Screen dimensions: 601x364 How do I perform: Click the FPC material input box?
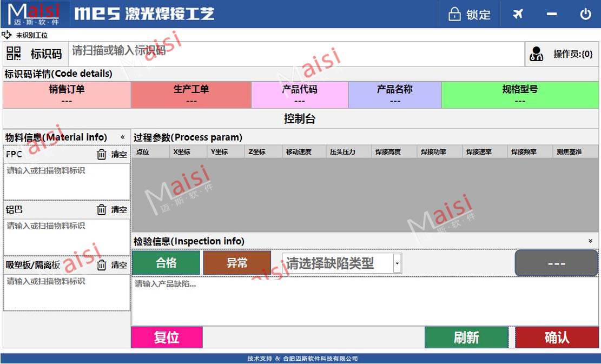tap(67, 181)
